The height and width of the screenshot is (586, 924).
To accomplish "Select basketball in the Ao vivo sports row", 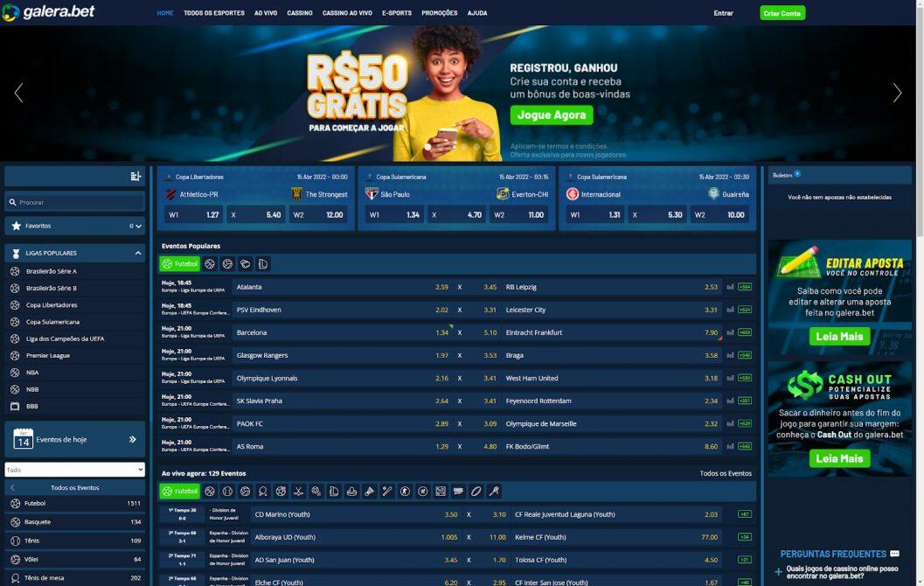I will point(210,491).
